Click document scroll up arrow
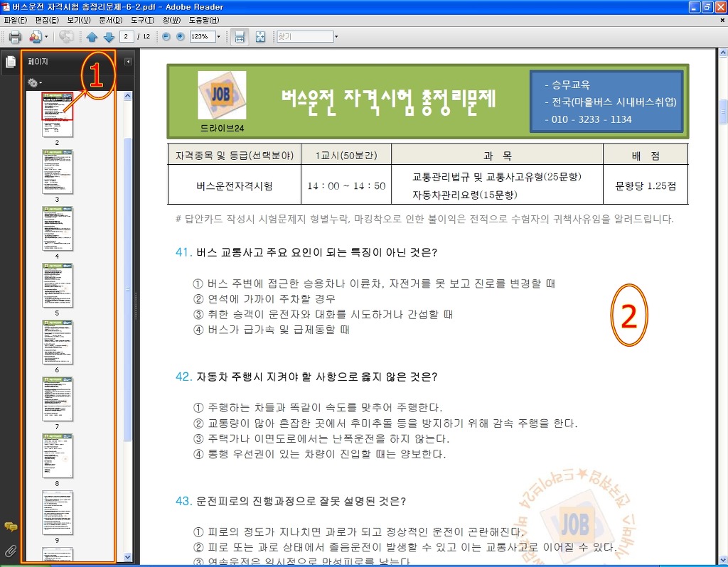The height and width of the screenshot is (567, 728). 723,53
